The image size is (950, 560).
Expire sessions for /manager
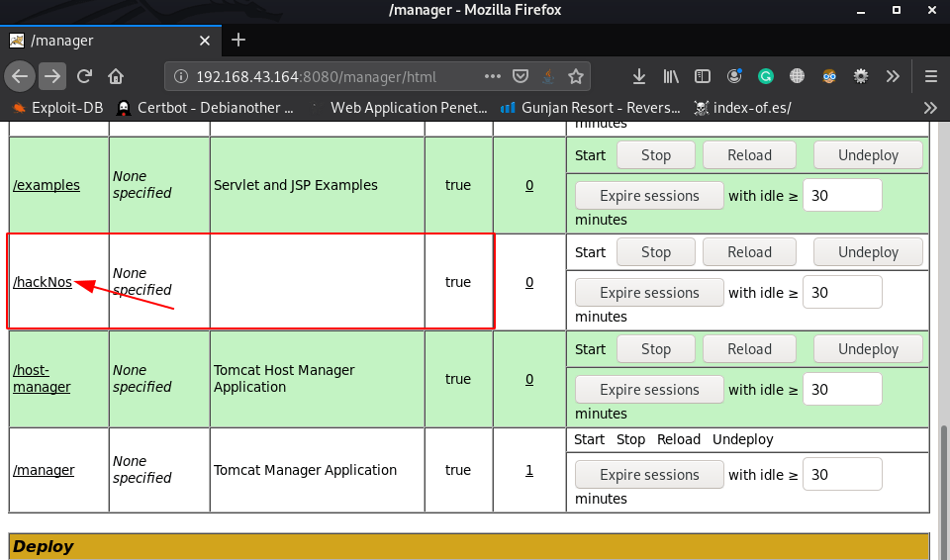tap(649, 475)
